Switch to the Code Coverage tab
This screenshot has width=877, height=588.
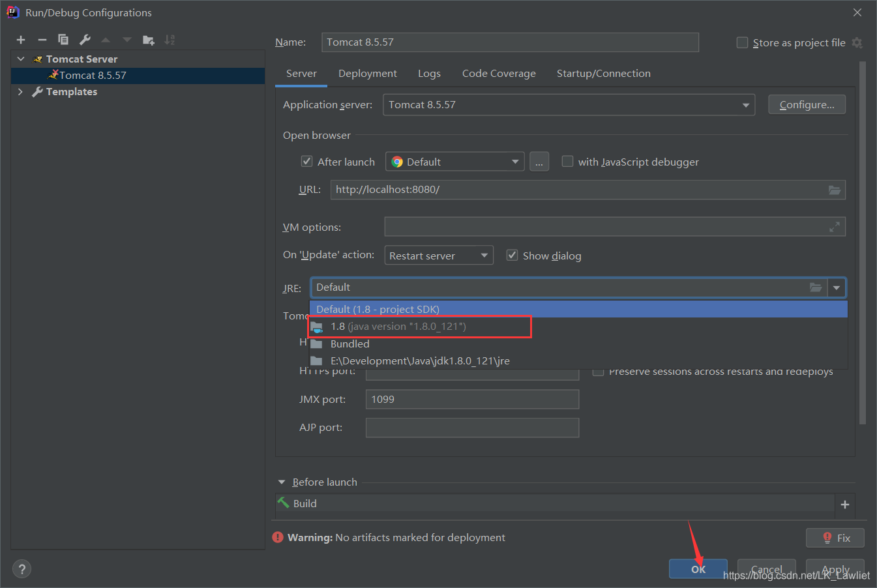(499, 74)
